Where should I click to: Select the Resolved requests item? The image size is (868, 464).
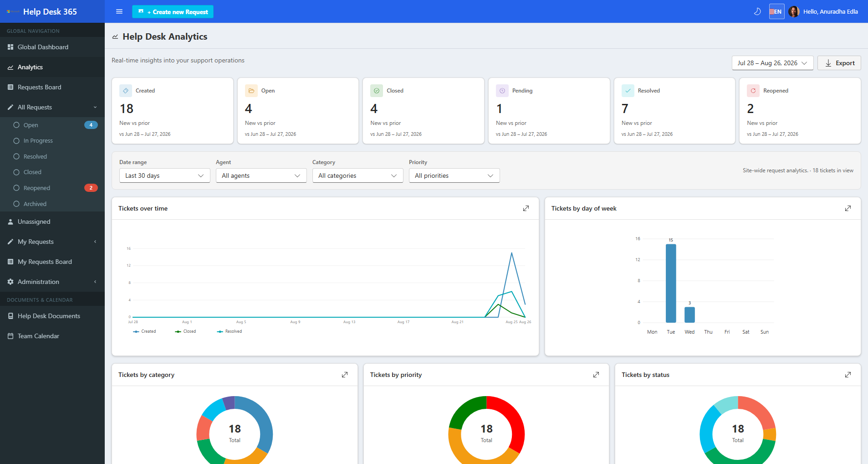pos(52,156)
